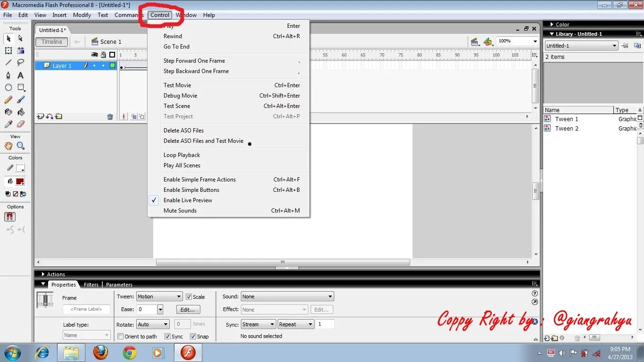644x362 pixels.
Task: Select the Ink Bottle tool
Action: [x=8, y=112]
